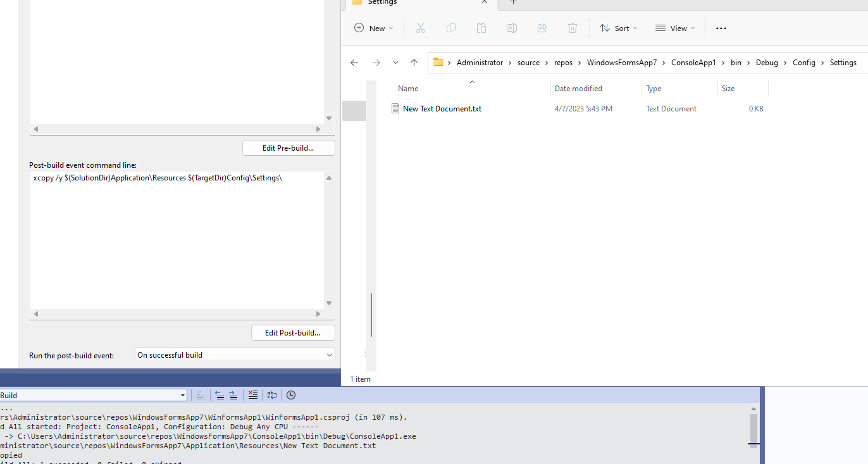The image size is (868, 464).
Task: Click the Edit Pre-build button
Action: [288, 147]
